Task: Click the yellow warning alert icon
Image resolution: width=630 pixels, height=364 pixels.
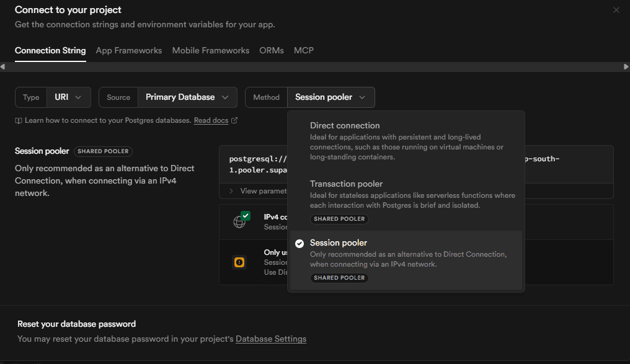Action: point(239,262)
